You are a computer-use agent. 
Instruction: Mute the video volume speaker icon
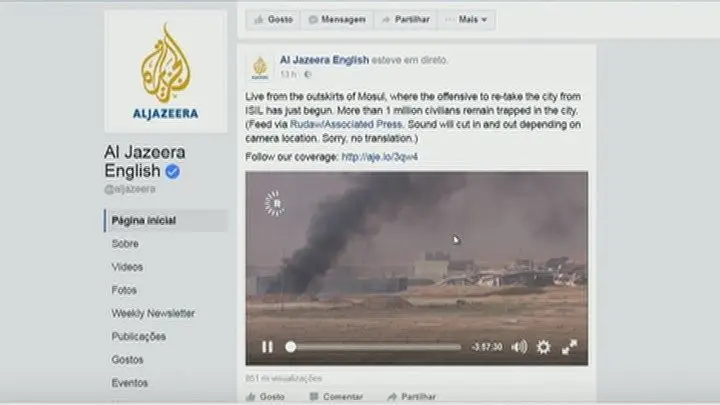pyautogui.click(x=519, y=347)
